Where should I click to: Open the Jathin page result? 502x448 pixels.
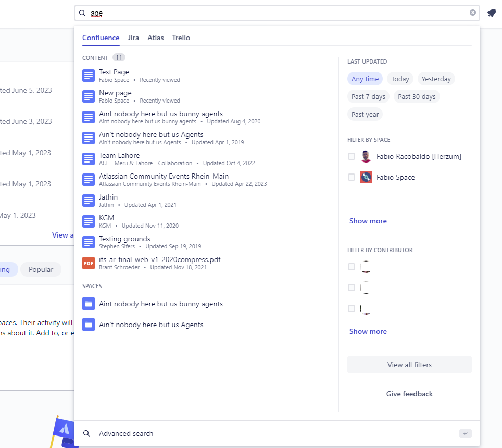pos(207,201)
